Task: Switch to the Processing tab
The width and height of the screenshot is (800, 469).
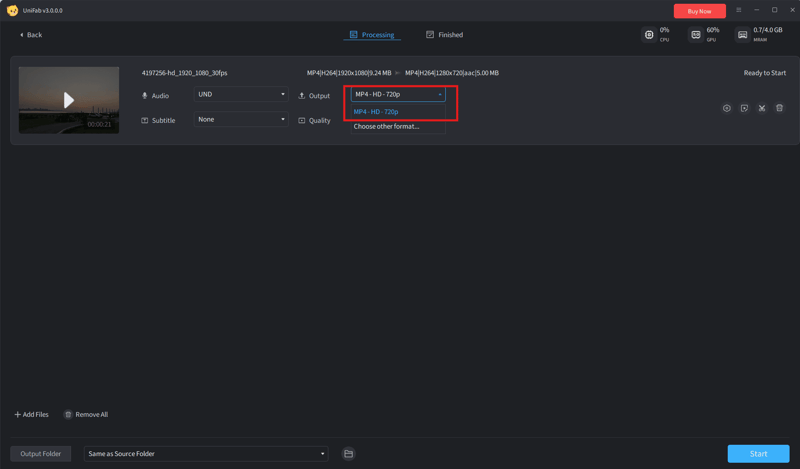Action: coord(371,35)
